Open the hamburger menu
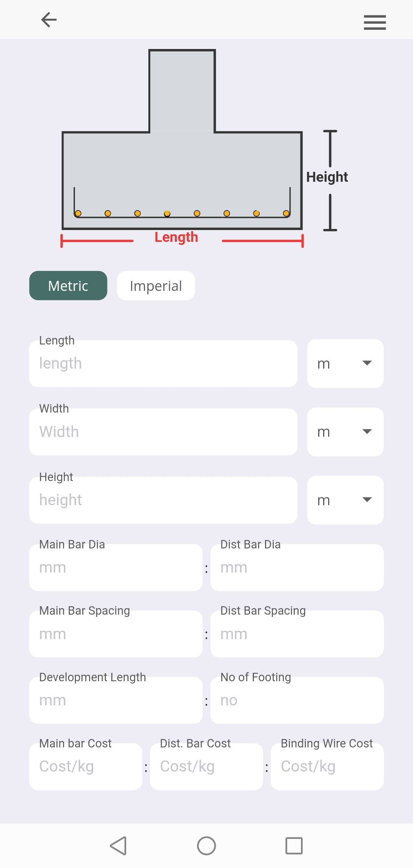Screen dimensions: 413x868 (375, 22)
